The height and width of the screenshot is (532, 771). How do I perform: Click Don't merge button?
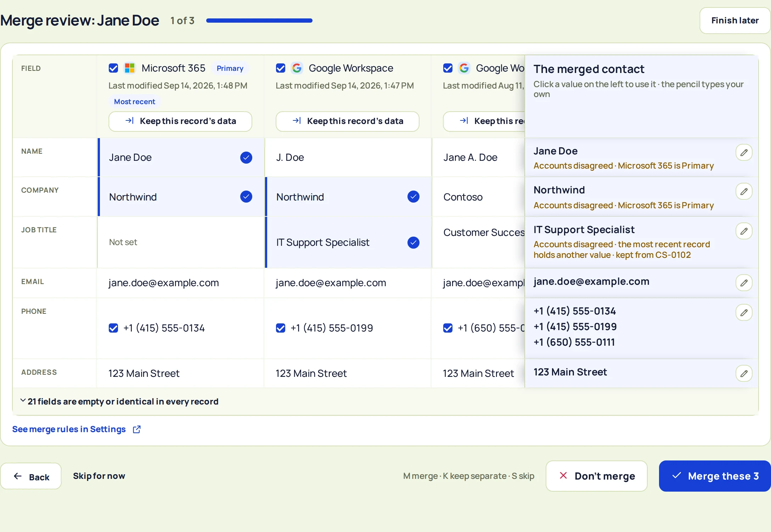[597, 476]
